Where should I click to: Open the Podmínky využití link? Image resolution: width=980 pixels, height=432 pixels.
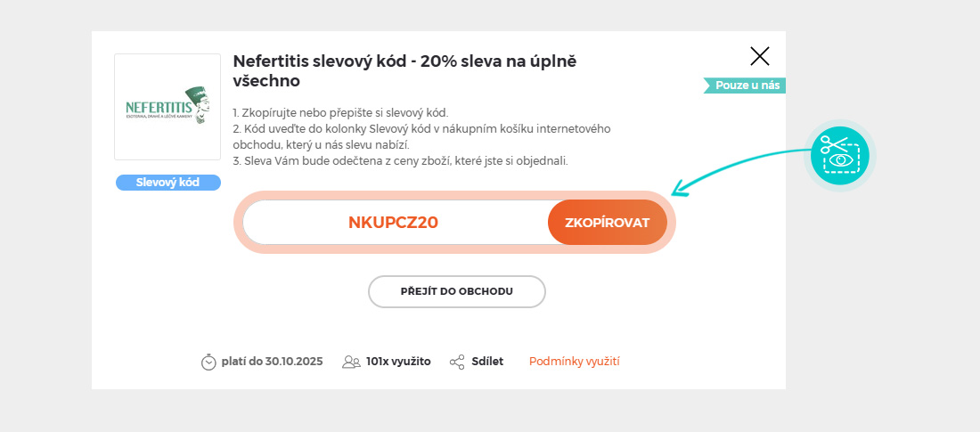click(574, 362)
